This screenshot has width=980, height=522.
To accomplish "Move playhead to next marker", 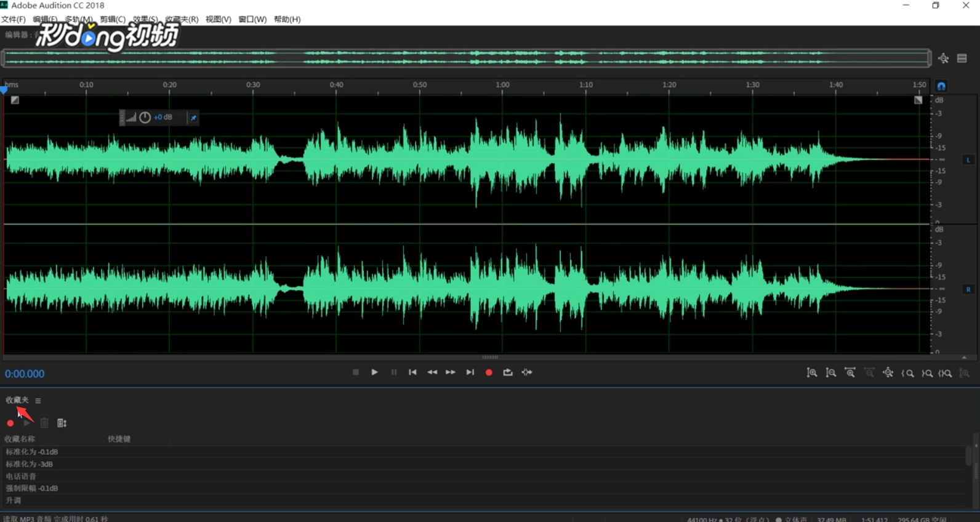I will (x=470, y=372).
